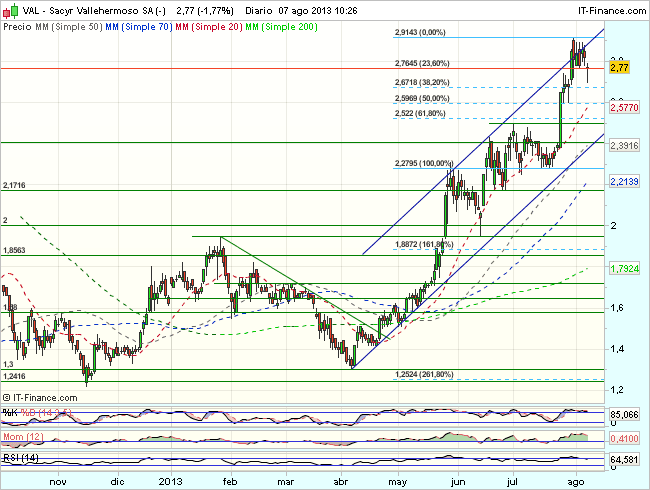The height and width of the screenshot is (490, 650).
Task: Click the 2,3916 moving average price tag
Action: tap(623, 145)
